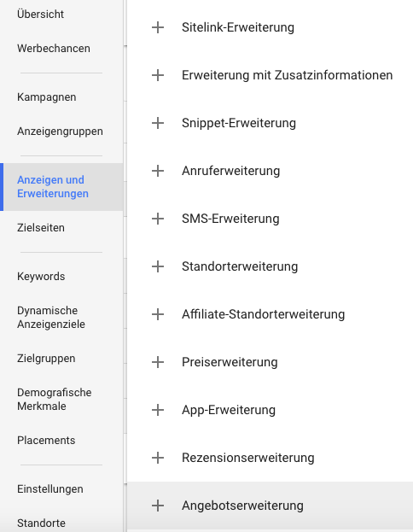The height and width of the screenshot is (532, 413).
Task: Open Dynamische Anzeigenziele section
Action: click(x=51, y=317)
